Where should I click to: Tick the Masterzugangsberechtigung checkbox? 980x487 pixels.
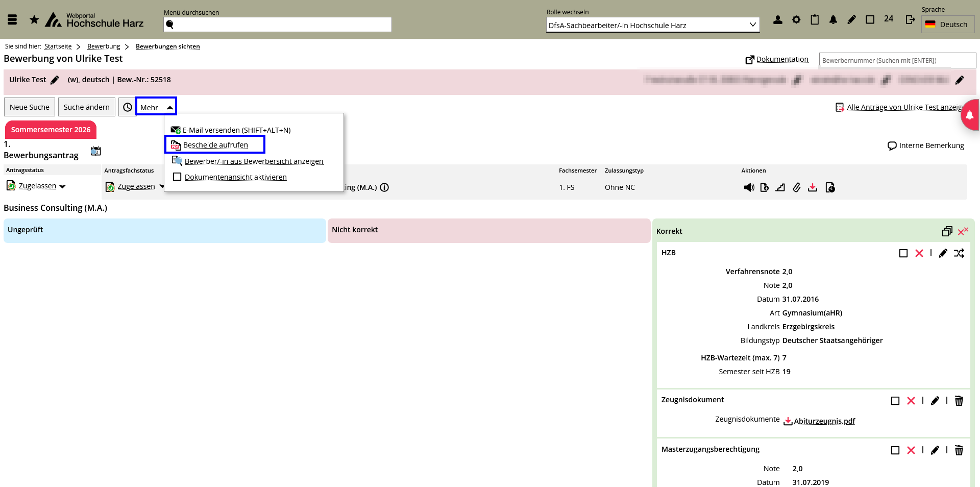(895, 450)
